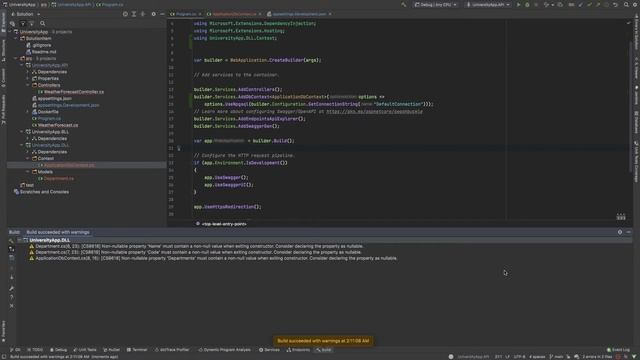Select Build tab in bottom tool strip

coord(324,350)
